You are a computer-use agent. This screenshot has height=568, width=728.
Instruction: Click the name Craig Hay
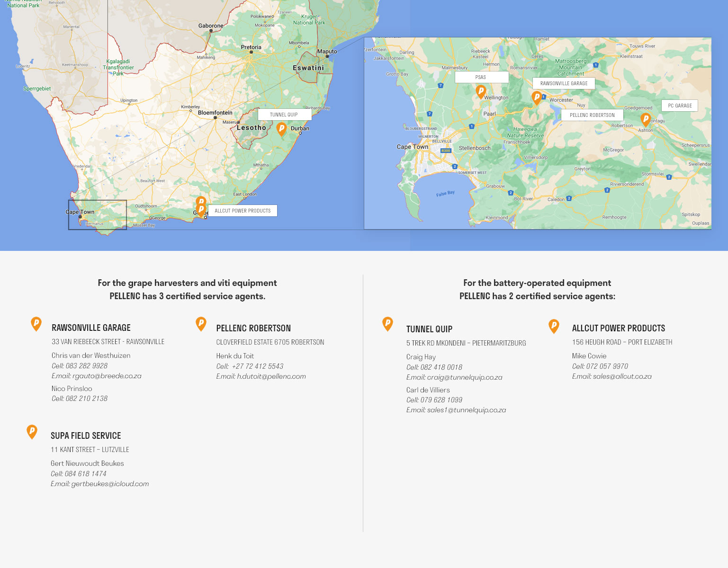[x=421, y=357]
